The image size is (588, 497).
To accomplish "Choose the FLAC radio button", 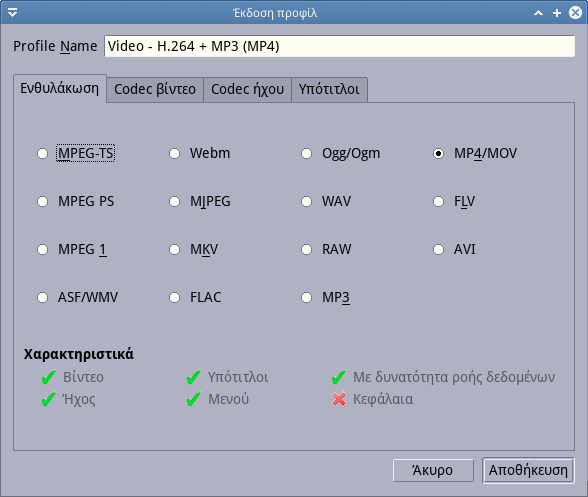I will pos(195,297).
